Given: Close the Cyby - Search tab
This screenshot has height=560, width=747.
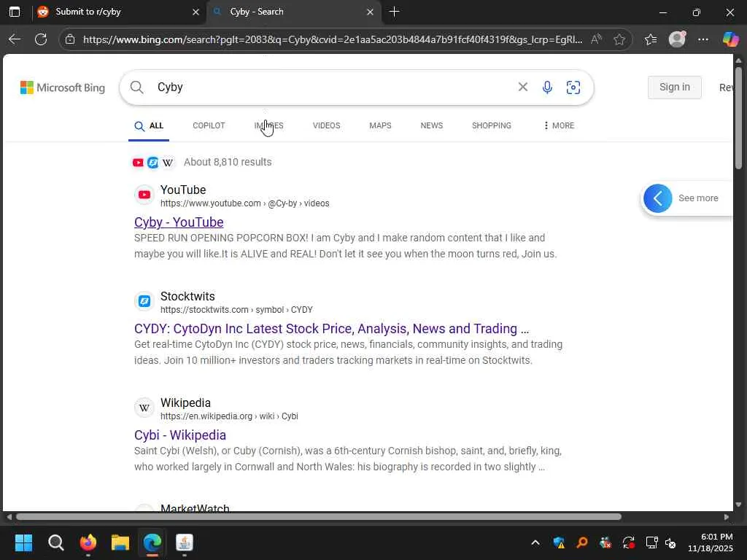Looking at the screenshot, I should 370,12.
